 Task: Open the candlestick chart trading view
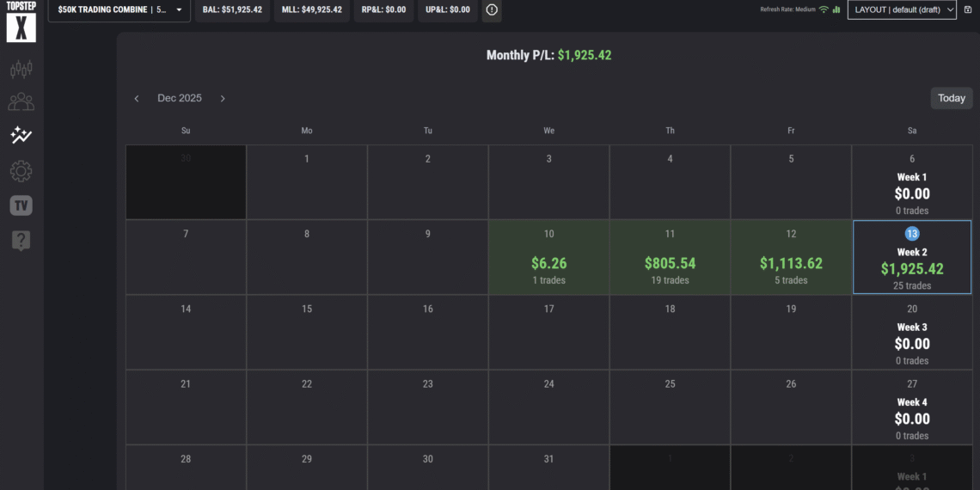21,69
